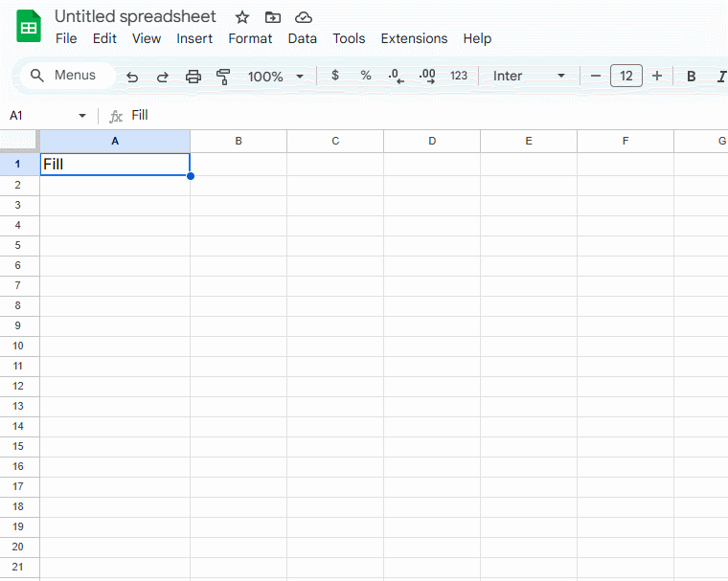Viewport: 728px width, 581px height.
Task: Click the Undo arrow
Action: (132, 77)
